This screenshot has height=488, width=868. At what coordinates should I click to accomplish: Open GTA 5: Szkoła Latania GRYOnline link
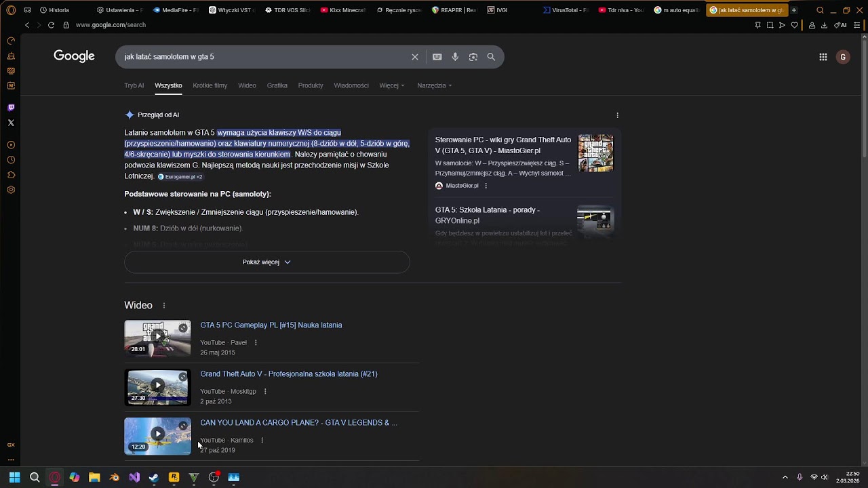pos(488,215)
